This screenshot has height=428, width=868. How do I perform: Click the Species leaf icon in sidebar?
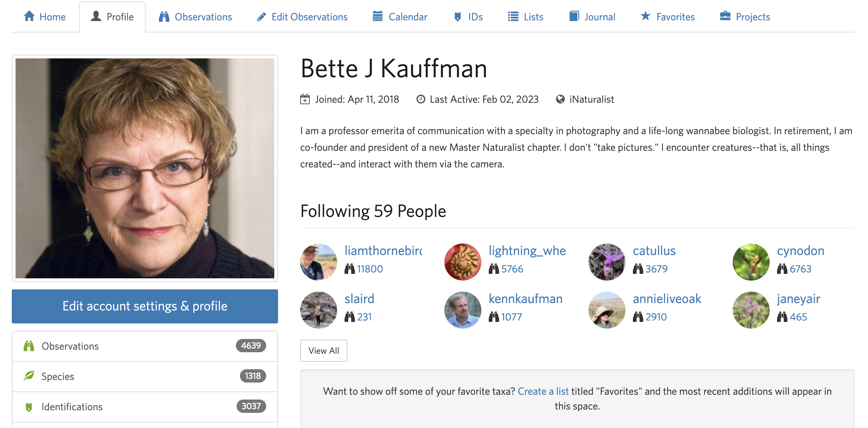point(29,376)
